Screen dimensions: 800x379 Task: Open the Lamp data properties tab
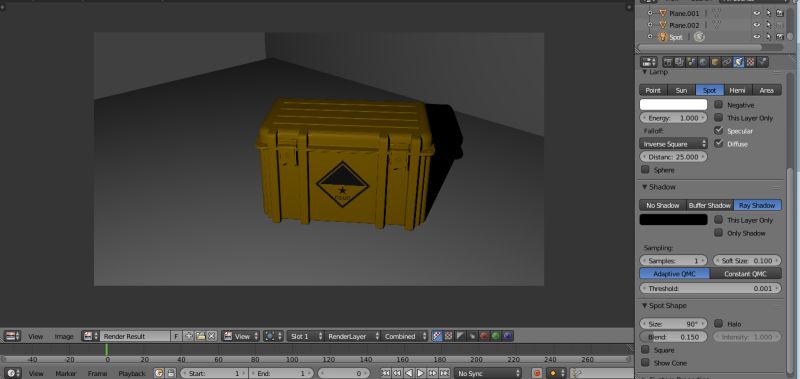coord(739,62)
